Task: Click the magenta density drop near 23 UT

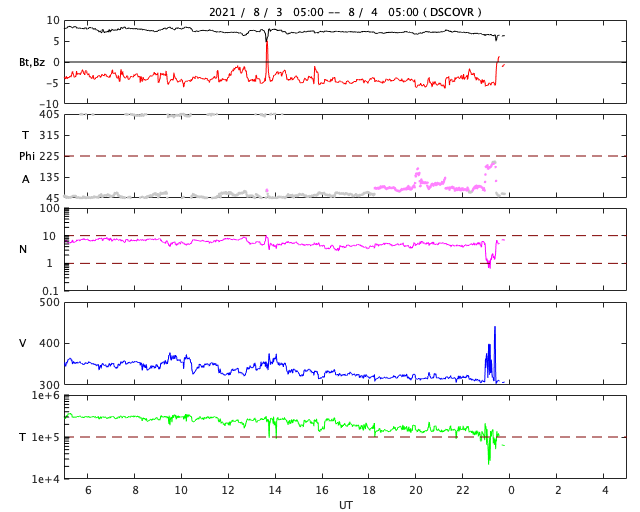Action: pos(489,255)
